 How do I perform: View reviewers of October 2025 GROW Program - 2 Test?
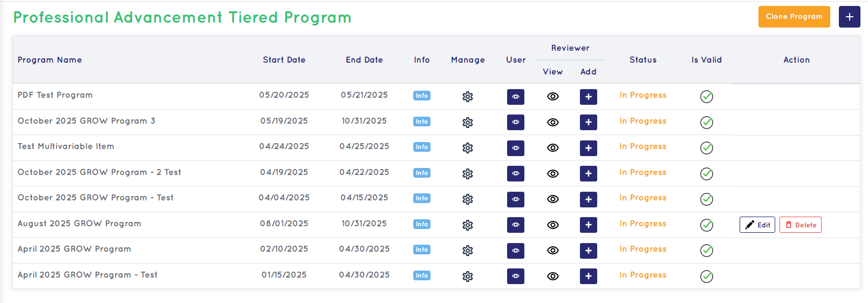tap(553, 174)
